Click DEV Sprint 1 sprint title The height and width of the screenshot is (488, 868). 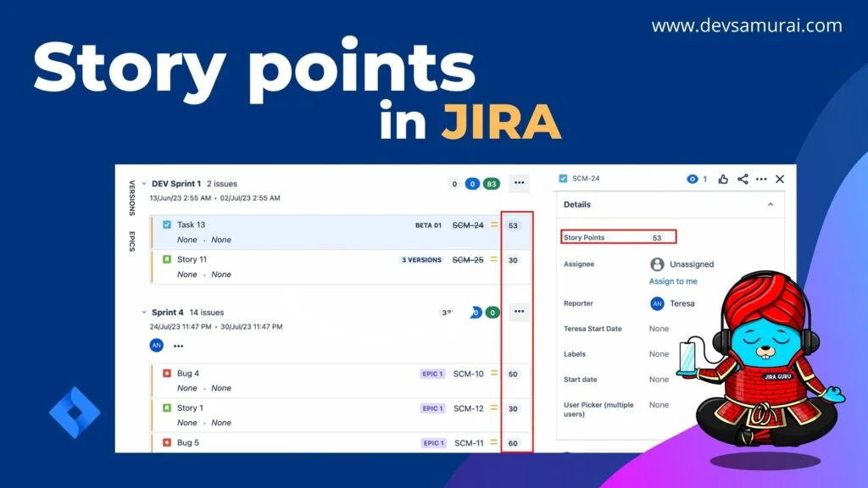(x=176, y=183)
